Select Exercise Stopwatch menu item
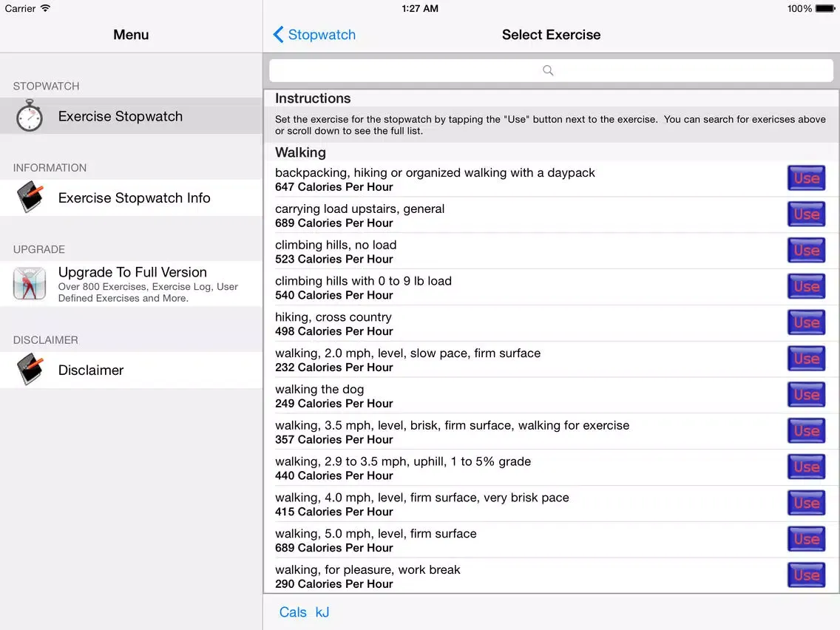 [132, 115]
